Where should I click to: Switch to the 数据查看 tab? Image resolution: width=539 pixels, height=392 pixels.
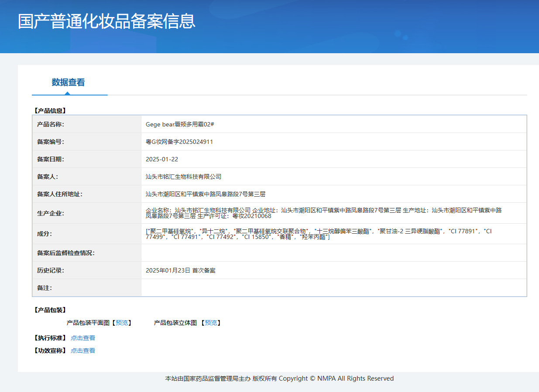click(68, 82)
